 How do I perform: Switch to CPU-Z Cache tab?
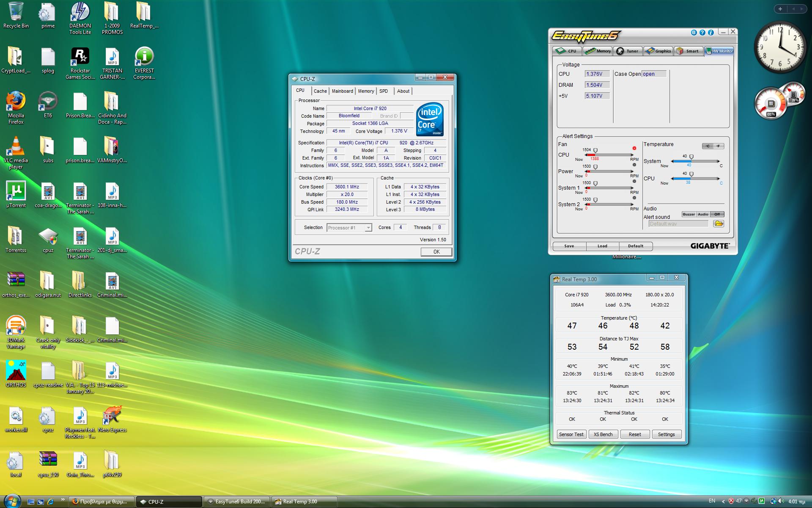pyautogui.click(x=320, y=91)
